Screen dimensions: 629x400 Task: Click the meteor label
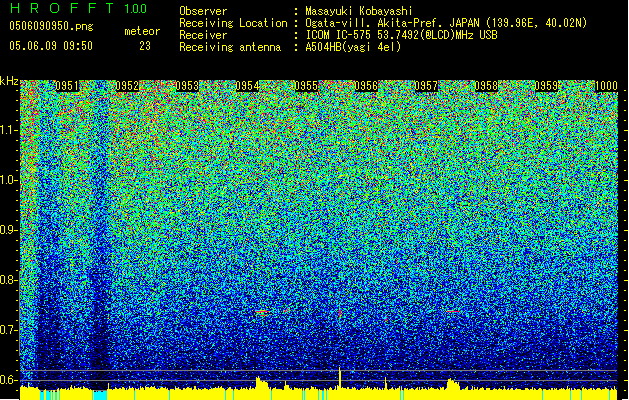tap(142, 31)
